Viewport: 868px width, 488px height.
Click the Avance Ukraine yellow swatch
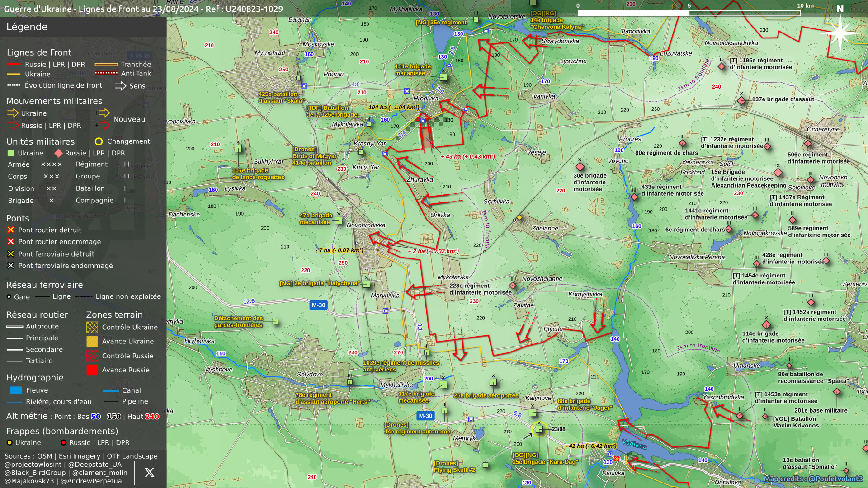[92, 342]
